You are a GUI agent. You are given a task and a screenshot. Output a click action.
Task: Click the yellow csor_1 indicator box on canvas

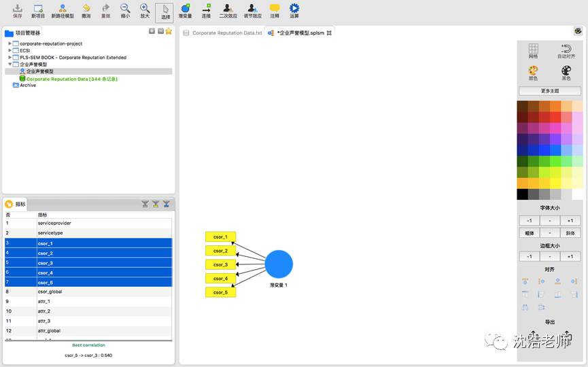pos(220,237)
